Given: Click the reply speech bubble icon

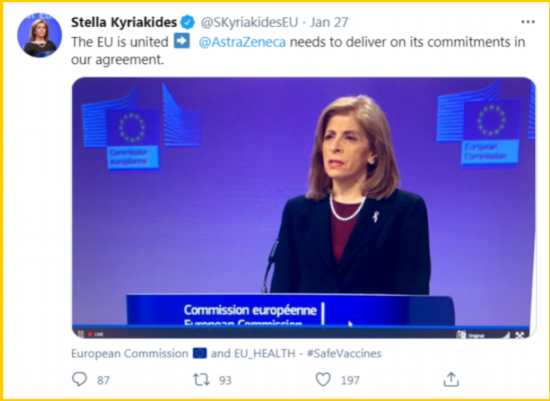Looking at the screenshot, I should point(79,380).
